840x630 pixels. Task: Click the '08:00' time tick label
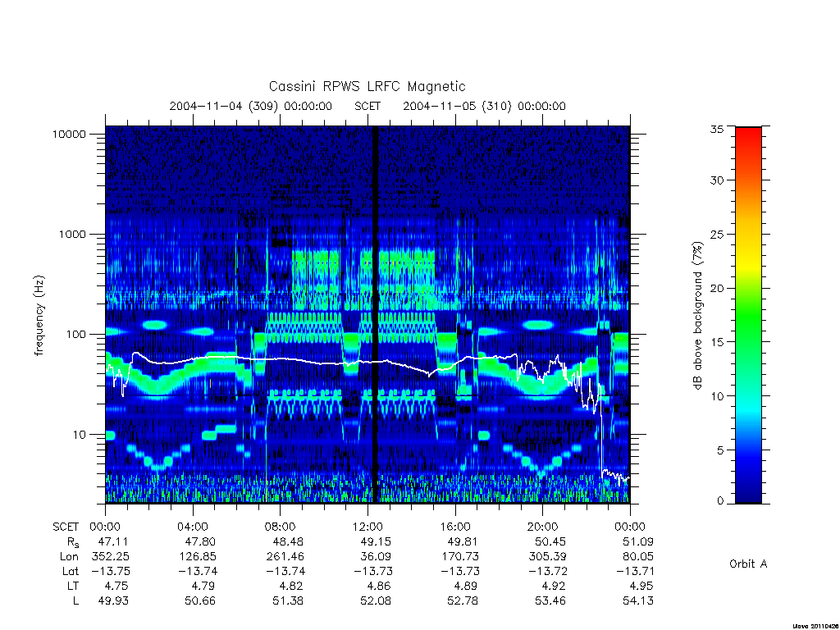(x=280, y=527)
